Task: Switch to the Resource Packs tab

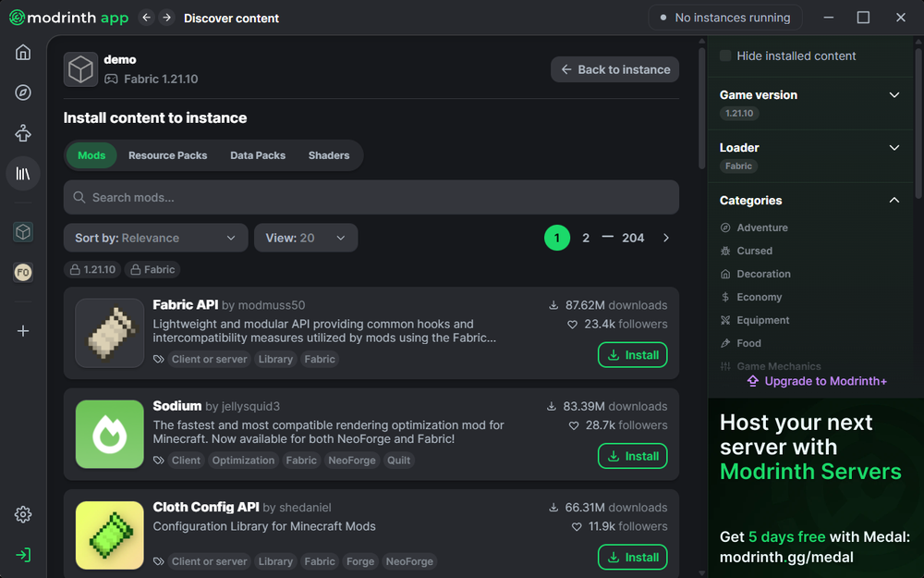Action: tap(167, 155)
